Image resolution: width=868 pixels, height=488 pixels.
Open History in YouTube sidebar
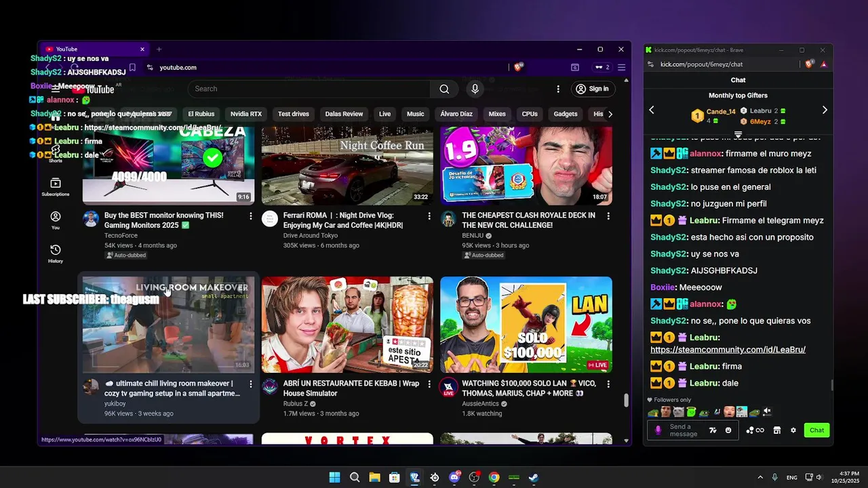click(x=56, y=253)
